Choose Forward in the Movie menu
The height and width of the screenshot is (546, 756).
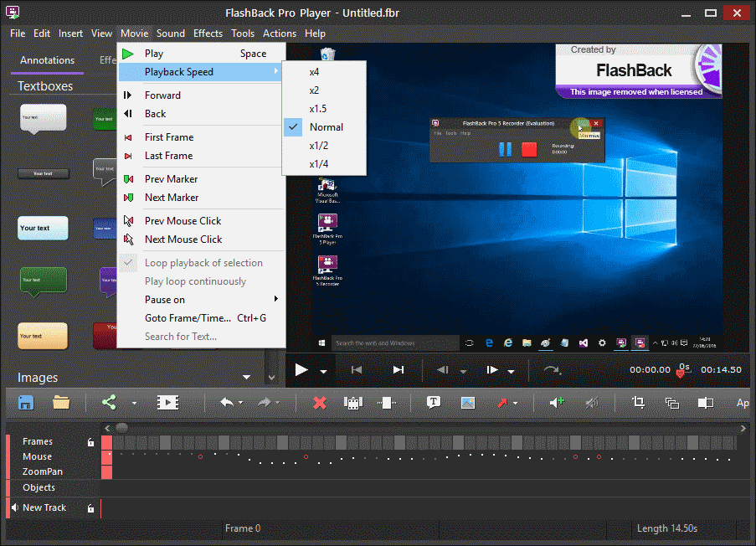201,95
